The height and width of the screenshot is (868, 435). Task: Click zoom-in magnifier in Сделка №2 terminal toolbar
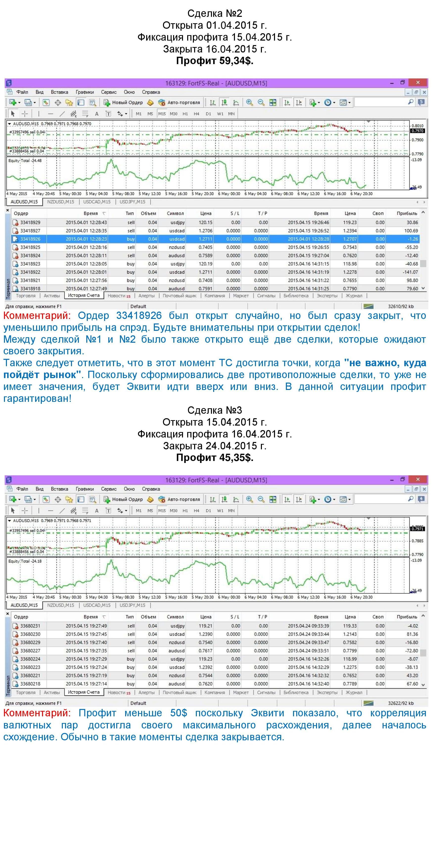(250, 102)
